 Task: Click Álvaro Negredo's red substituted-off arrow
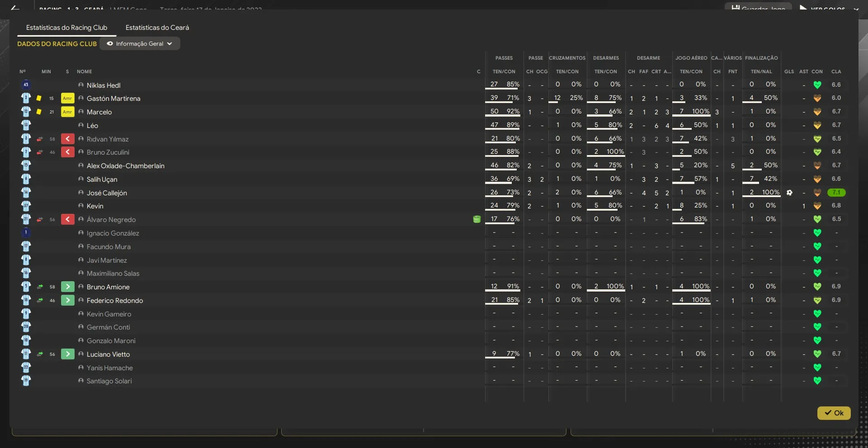click(67, 219)
